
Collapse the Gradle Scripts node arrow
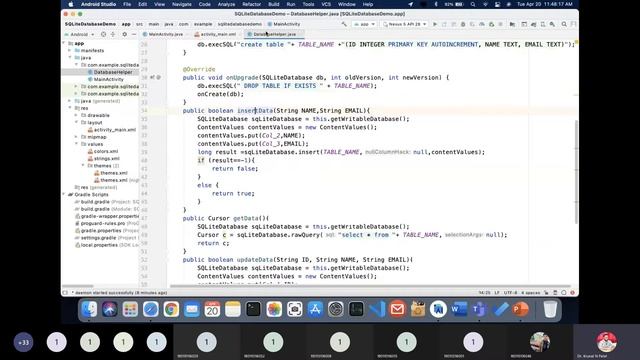(x=64, y=194)
